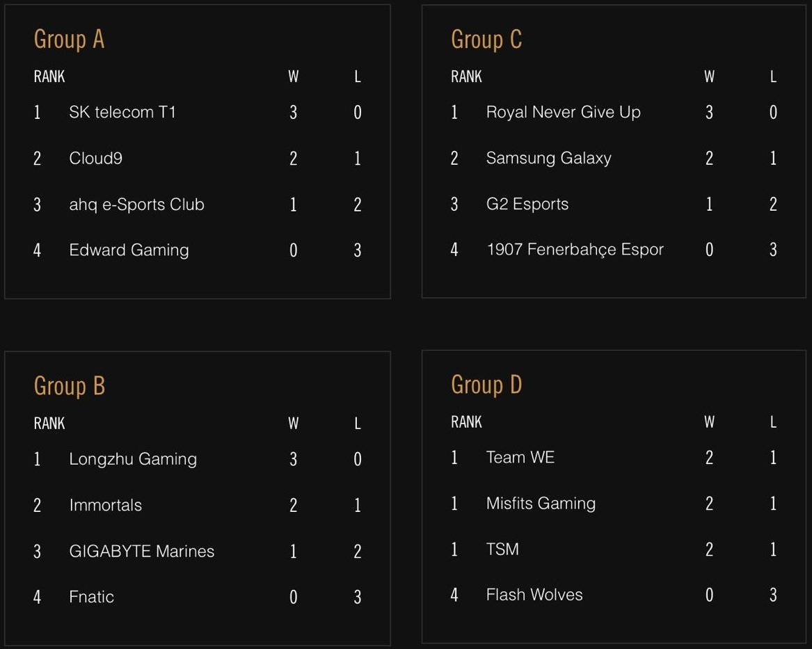Screen dimensions: 812x649
Task: Open 1907 Fenerbahçe Espor entry
Action: tap(575, 250)
